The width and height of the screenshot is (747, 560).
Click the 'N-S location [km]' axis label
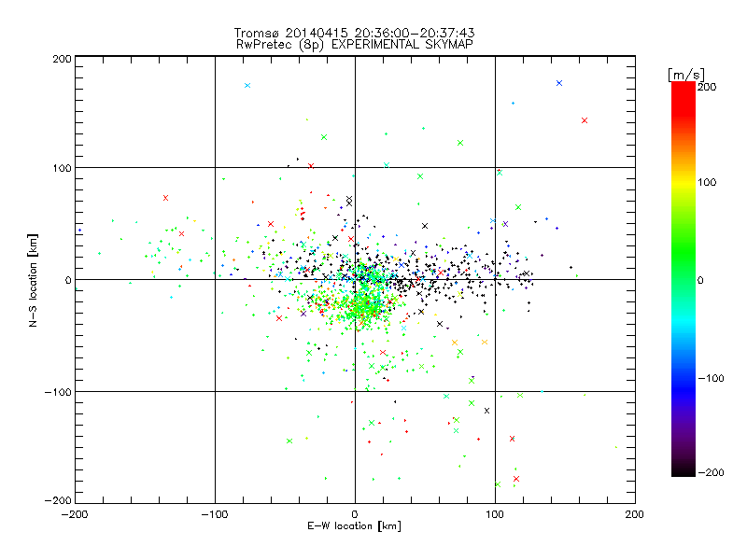33,280
